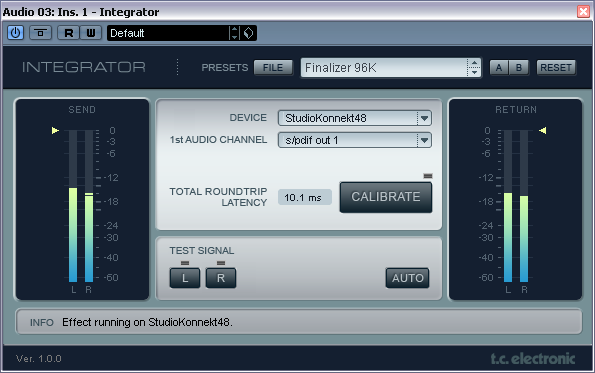The width and height of the screenshot is (595, 373).
Task: Click the t.c. electronic logo
Action: click(x=533, y=358)
